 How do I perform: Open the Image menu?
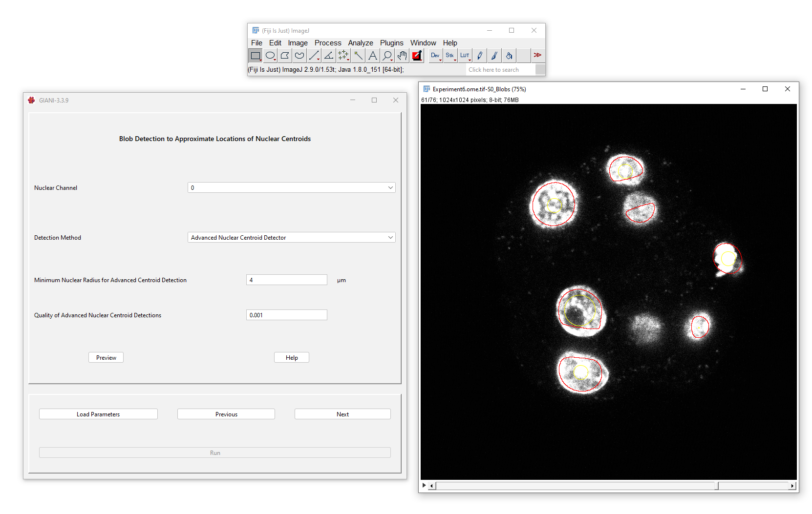[298, 43]
